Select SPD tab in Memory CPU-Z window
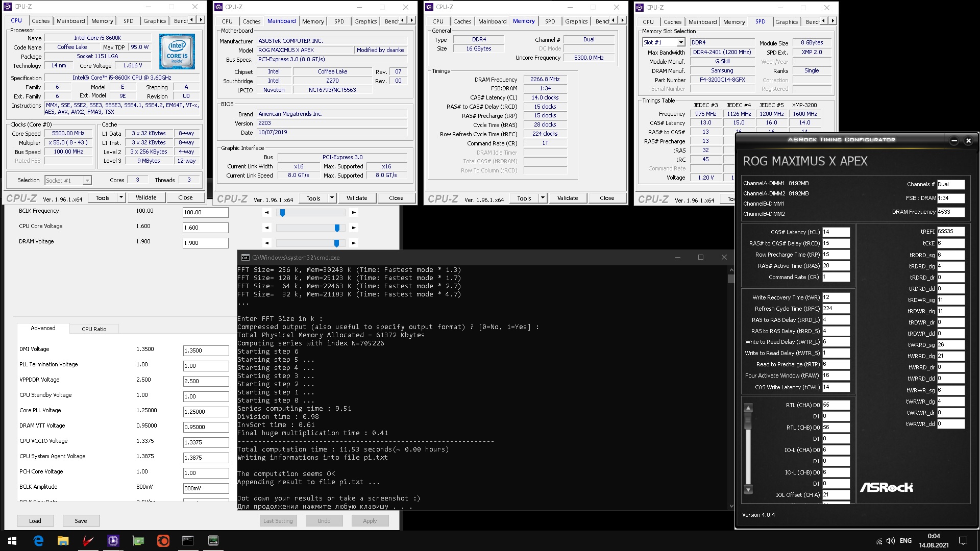 coord(550,21)
